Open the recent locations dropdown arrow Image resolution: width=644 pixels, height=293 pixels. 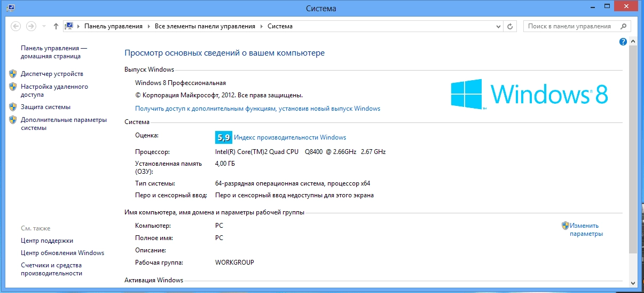coord(44,26)
